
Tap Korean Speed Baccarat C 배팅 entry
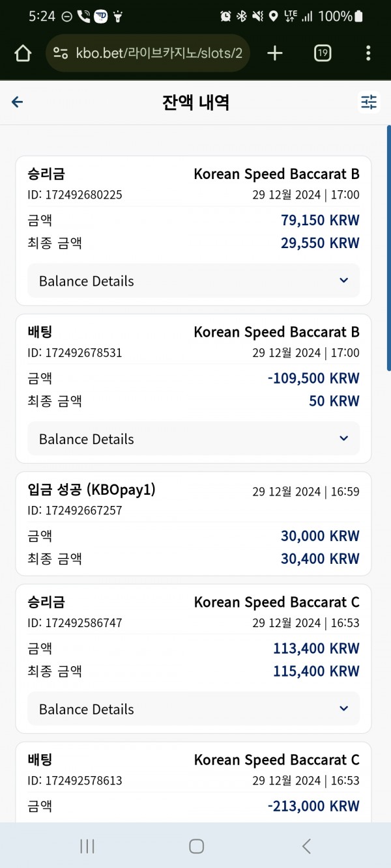pyautogui.click(x=194, y=782)
